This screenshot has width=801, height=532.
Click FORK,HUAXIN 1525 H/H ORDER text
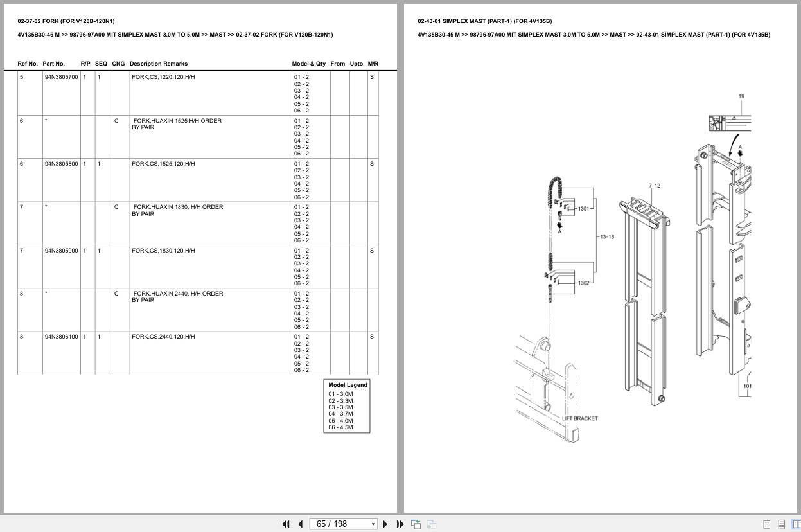pos(177,121)
